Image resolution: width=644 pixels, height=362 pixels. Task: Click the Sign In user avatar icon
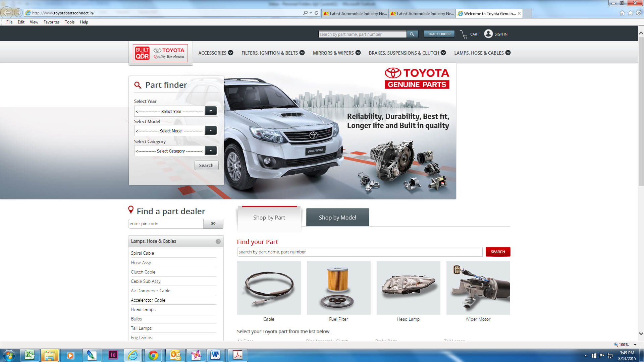tap(488, 34)
